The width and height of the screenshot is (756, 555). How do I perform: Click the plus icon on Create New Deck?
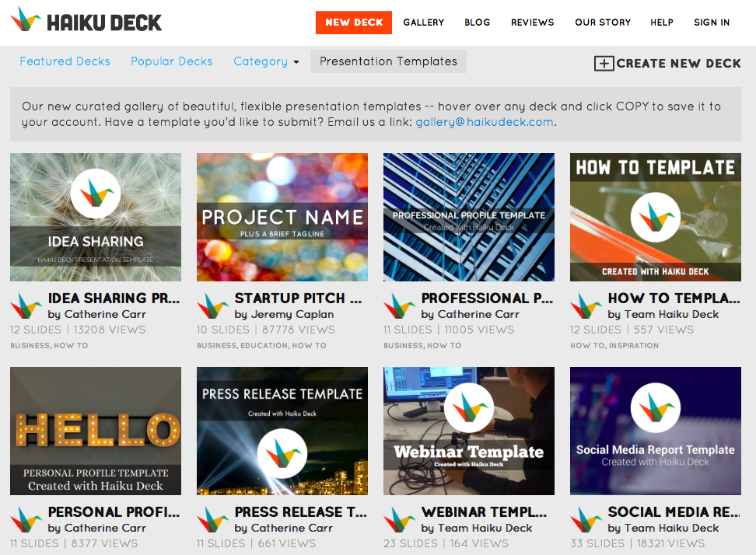[604, 63]
